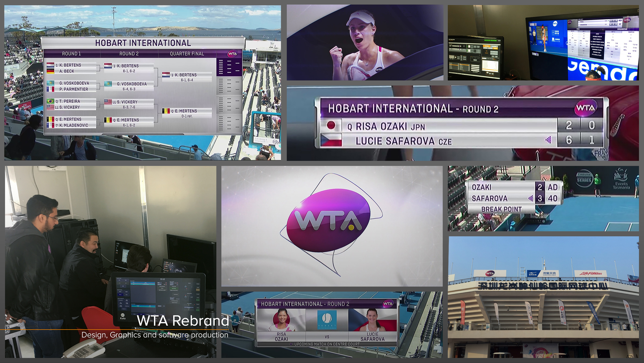Click the Czech flag beside Lucie Safarova CZE
The width and height of the screenshot is (644, 363).
(331, 140)
